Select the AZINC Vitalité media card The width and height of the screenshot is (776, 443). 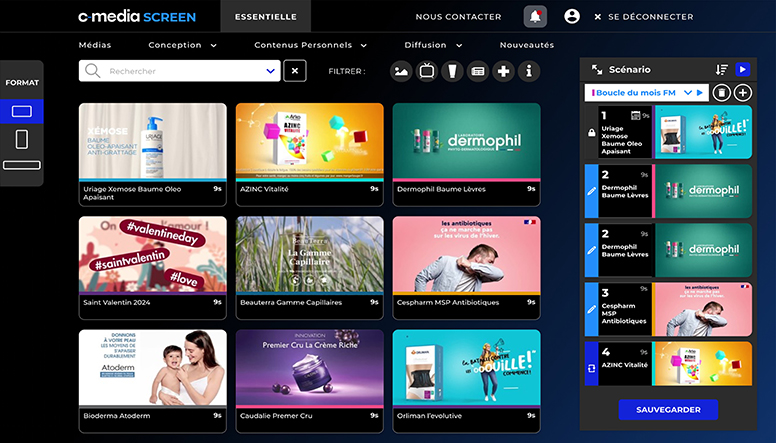309,154
